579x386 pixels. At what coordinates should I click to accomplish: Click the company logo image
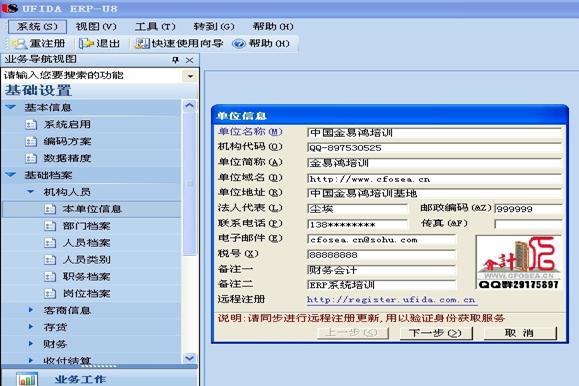tap(518, 262)
